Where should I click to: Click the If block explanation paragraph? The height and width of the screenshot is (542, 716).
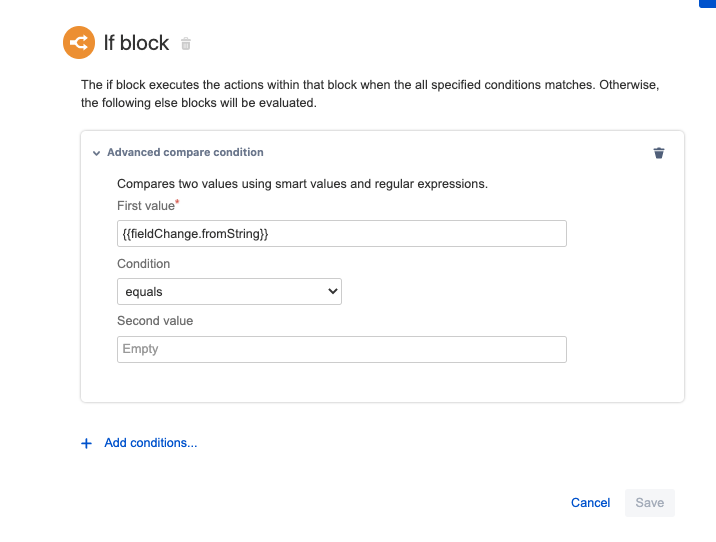pos(370,94)
